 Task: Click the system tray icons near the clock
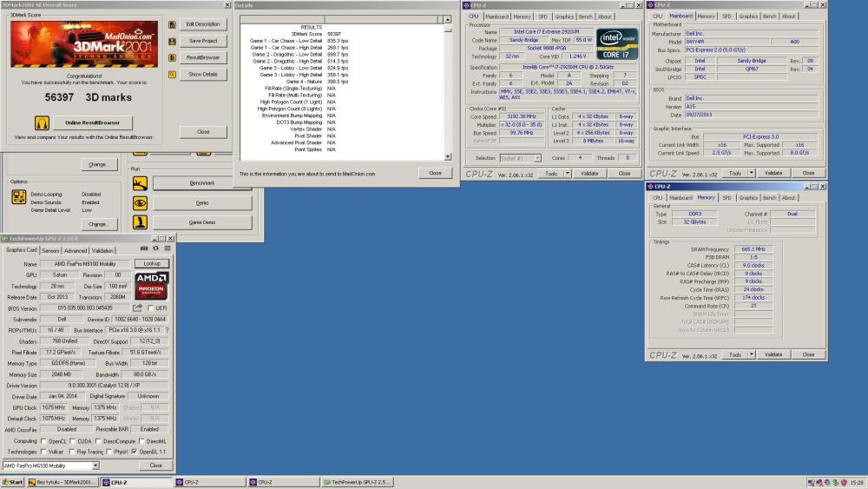(x=827, y=483)
